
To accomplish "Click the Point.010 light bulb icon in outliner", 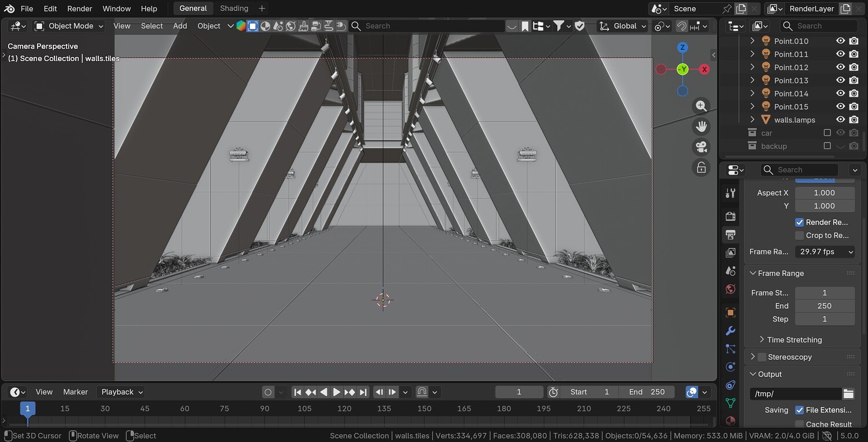I will click(x=766, y=41).
